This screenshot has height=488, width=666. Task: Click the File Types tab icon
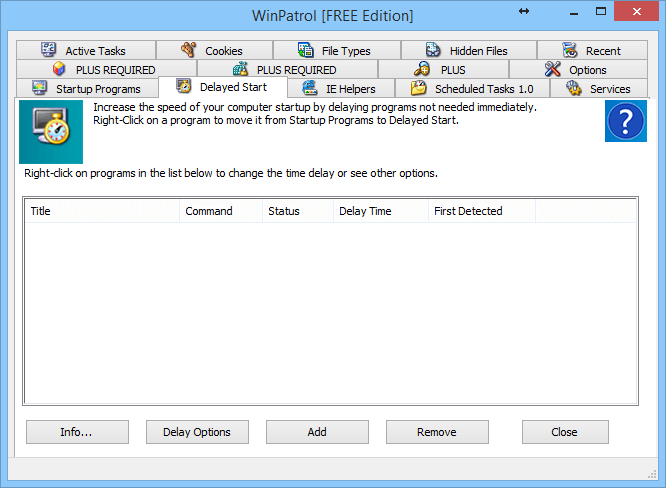pyautogui.click(x=305, y=50)
